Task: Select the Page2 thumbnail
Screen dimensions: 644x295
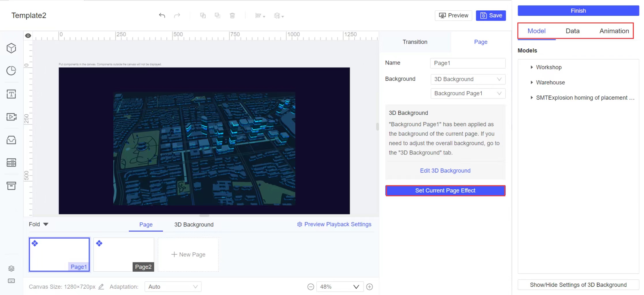Action: tap(124, 254)
